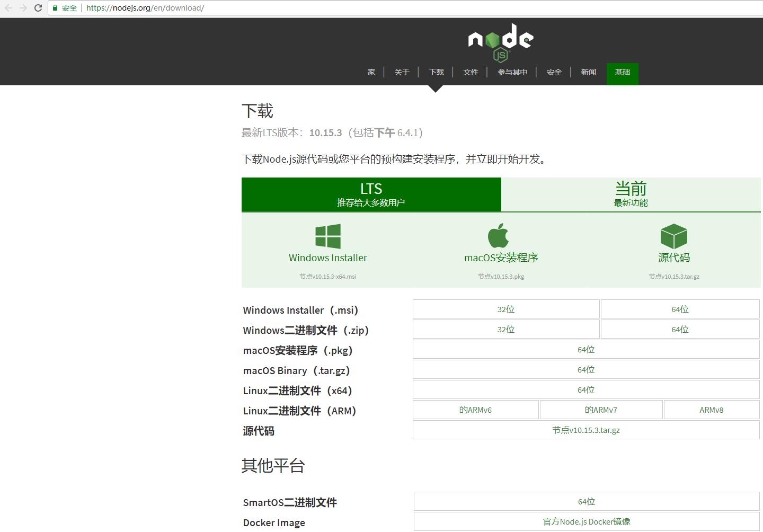Open the 关于 navigation item

coord(402,72)
